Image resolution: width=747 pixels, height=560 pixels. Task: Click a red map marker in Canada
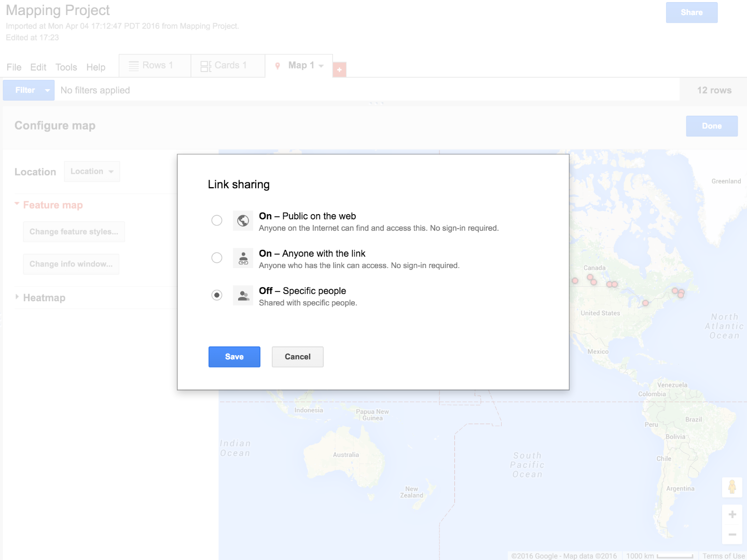point(590,278)
